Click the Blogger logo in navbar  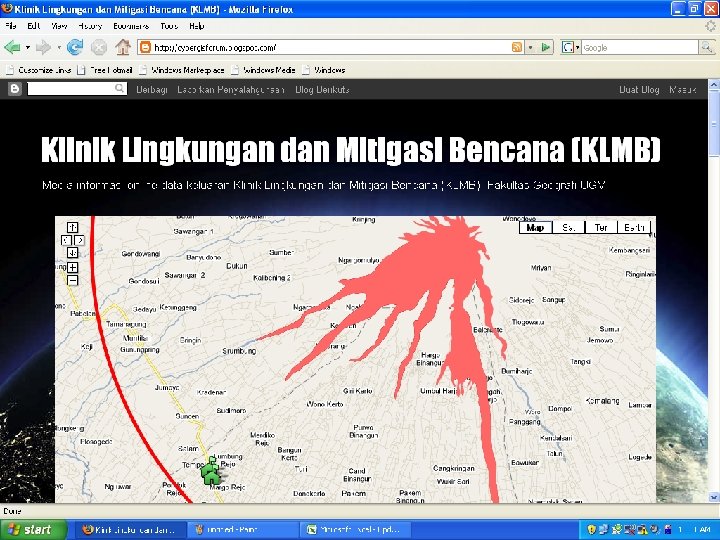pos(15,89)
